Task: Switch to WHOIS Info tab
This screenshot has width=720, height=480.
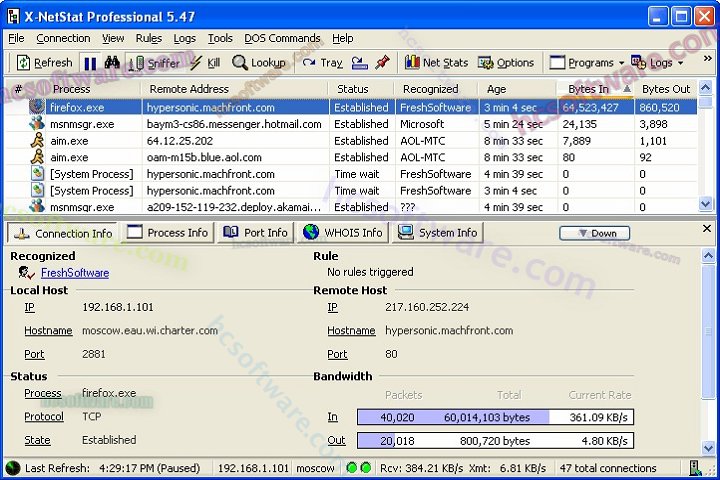Action: click(x=343, y=232)
